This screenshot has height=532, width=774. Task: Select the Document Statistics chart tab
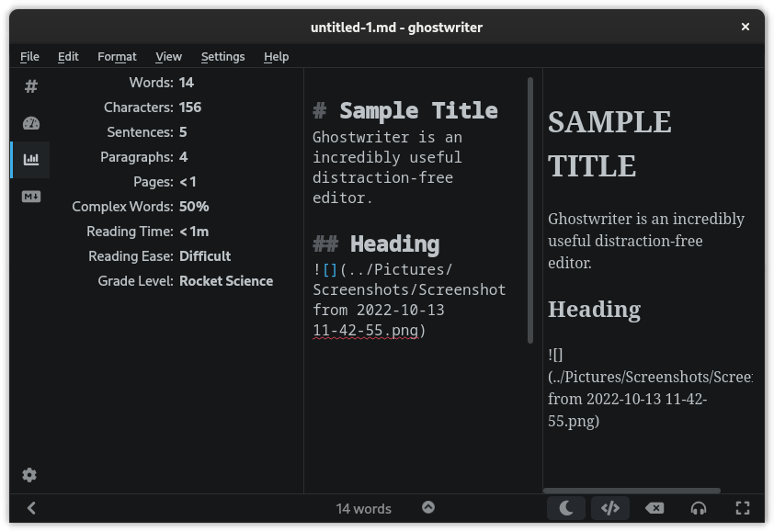(30, 159)
